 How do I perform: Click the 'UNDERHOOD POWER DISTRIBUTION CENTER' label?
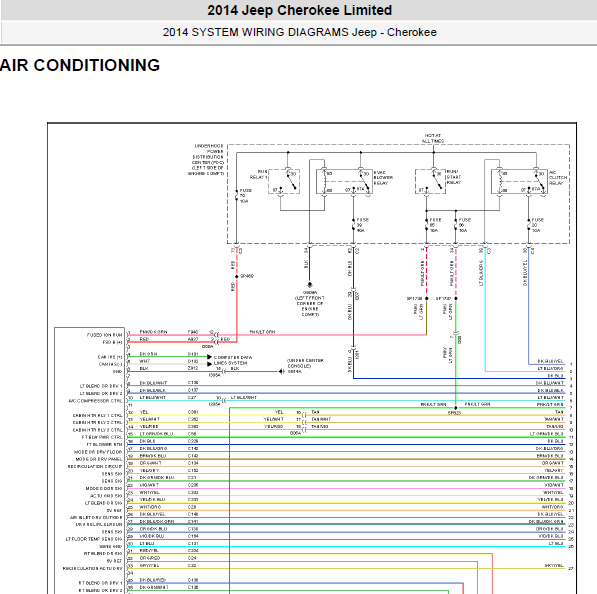coord(206,160)
